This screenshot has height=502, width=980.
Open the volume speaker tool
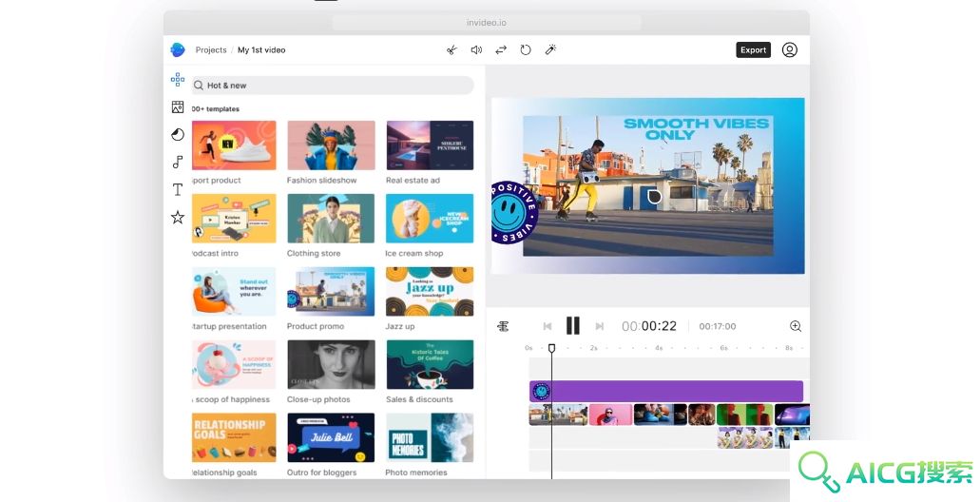pos(476,50)
